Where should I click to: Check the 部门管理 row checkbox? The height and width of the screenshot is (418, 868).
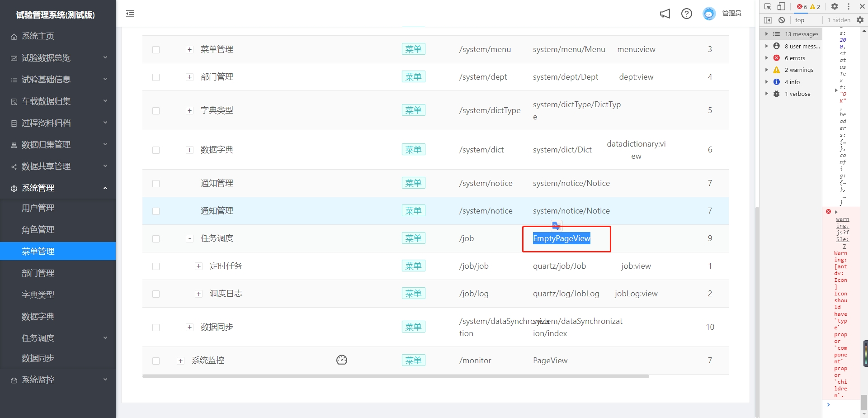[x=156, y=77]
